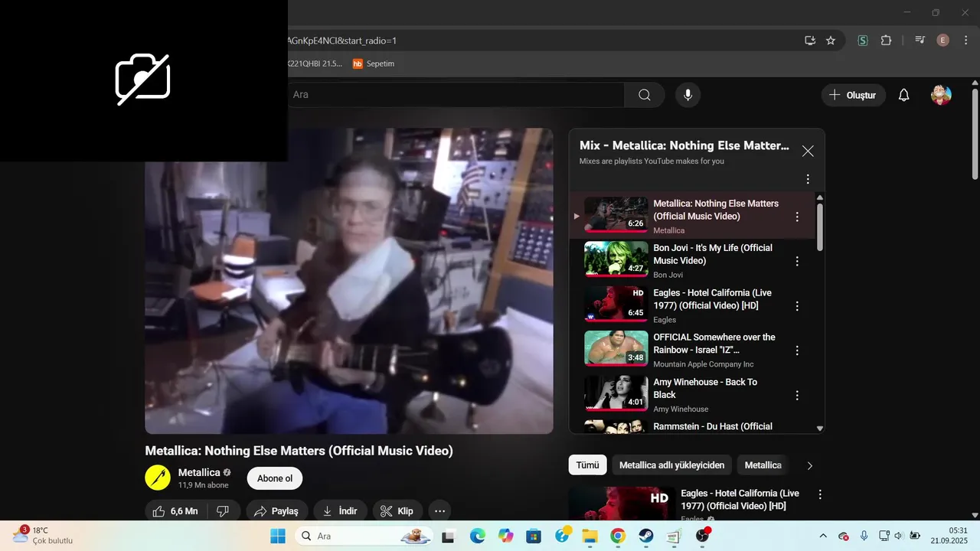Open YouTube notifications bell
The width and height of the screenshot is (980, 551).
coord(903,95)
